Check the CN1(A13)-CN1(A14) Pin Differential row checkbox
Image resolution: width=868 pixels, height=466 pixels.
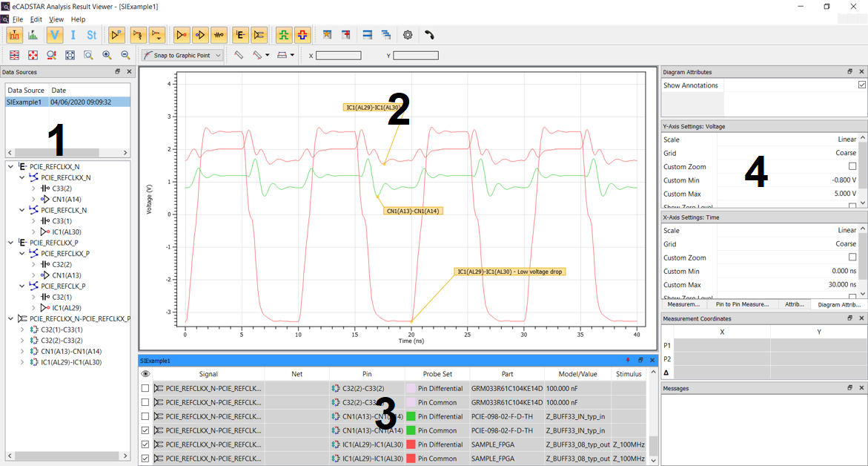pyautogui.click(x=145, y=416)
